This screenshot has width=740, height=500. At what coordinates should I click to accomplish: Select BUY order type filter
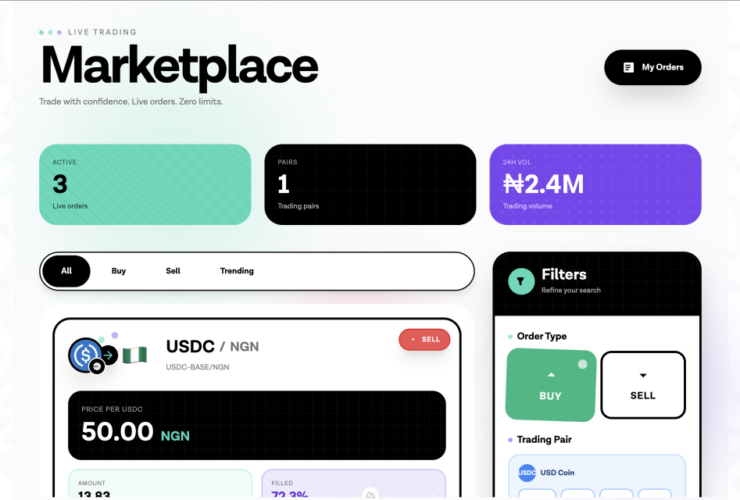(551, 384)
